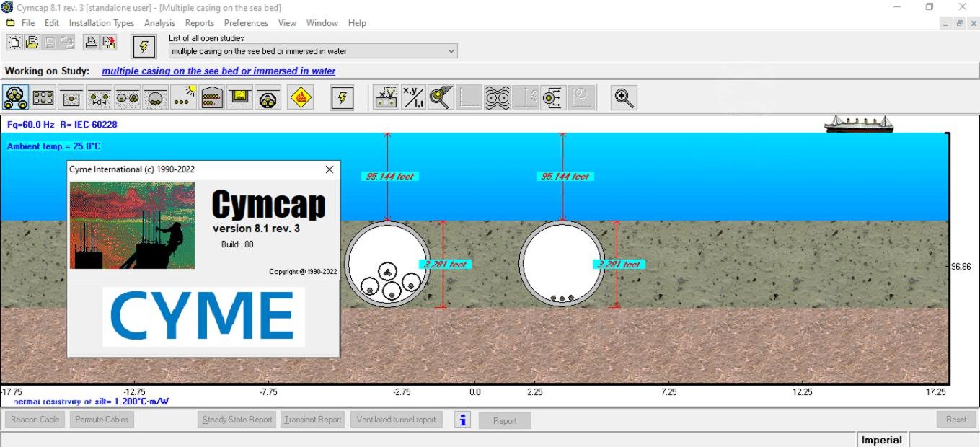
Task: Click the Beacon Cable button
Action: pos(35,420)
